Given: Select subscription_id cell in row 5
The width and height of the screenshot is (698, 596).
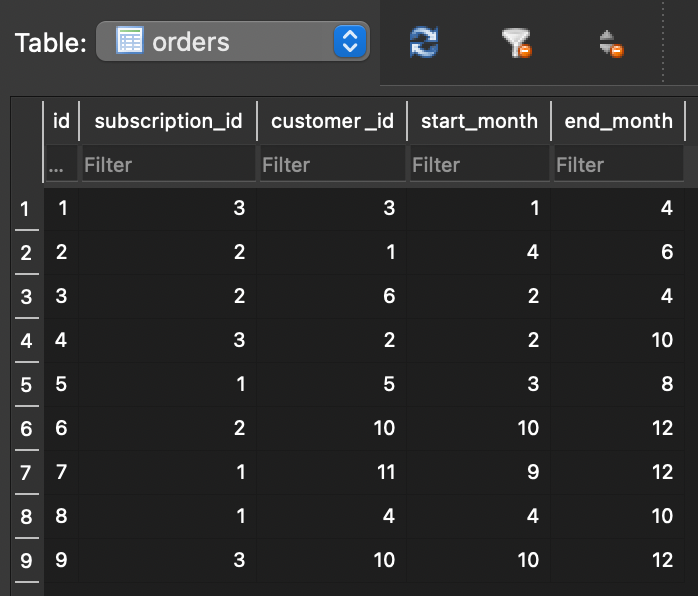Looking at the screenshot, I should tap(168, 385).
